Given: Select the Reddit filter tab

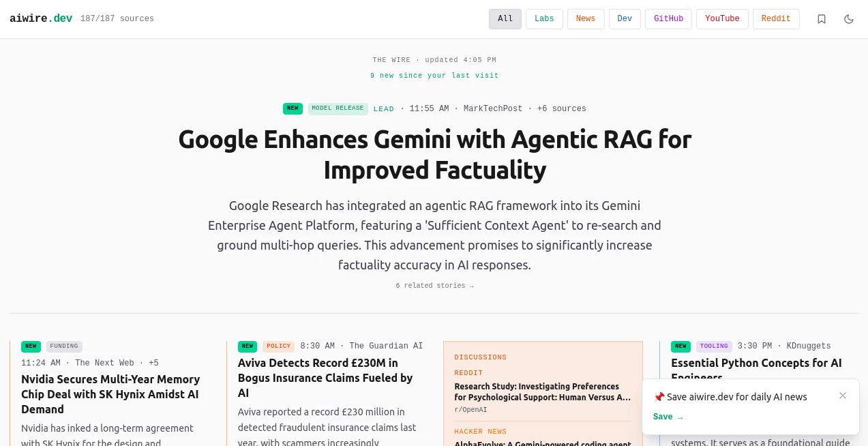Looking at the screenshot, I should pos(776,19).
